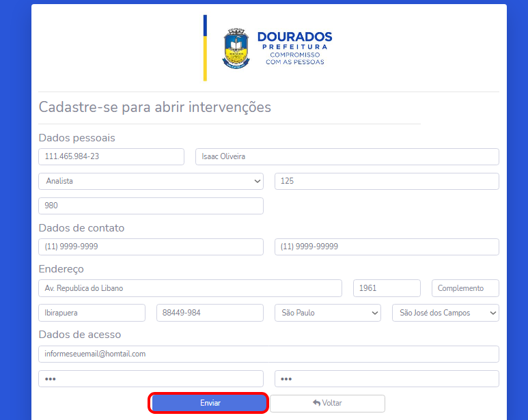Go back with the Voltar button
This screenshot has height=420, width=528.
tap(327, 403)
